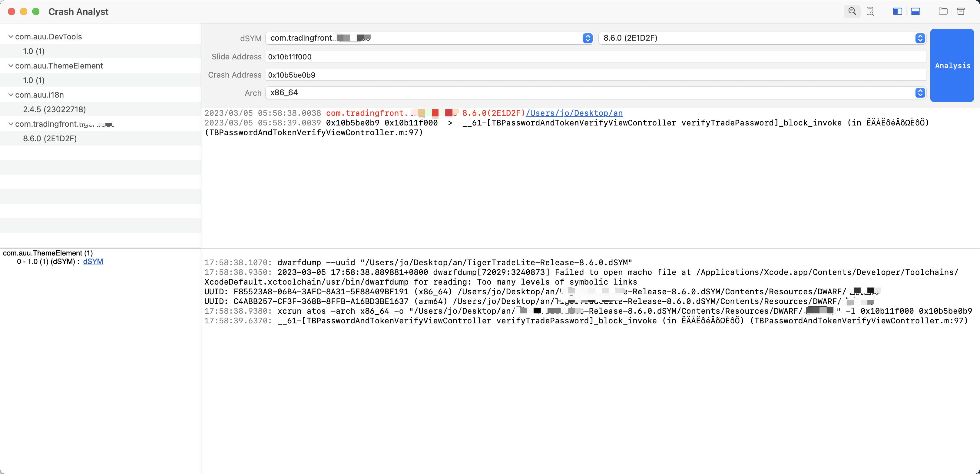The height and width of the screenshot is (474, 980).
Task: Click into the Crash Address field
Action: tap(595, 75)
